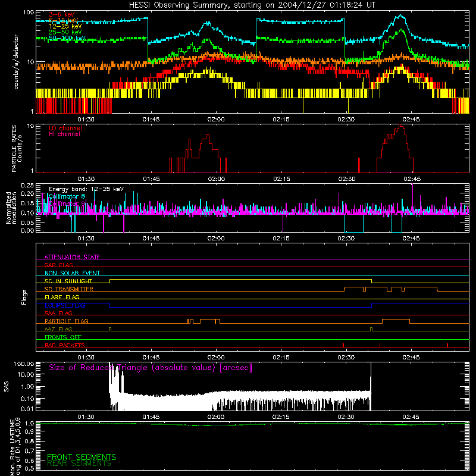This screenshot has width=476, height=476.
Task: Click the 'counts/s/detector' axis label
Action: [16, 62]
